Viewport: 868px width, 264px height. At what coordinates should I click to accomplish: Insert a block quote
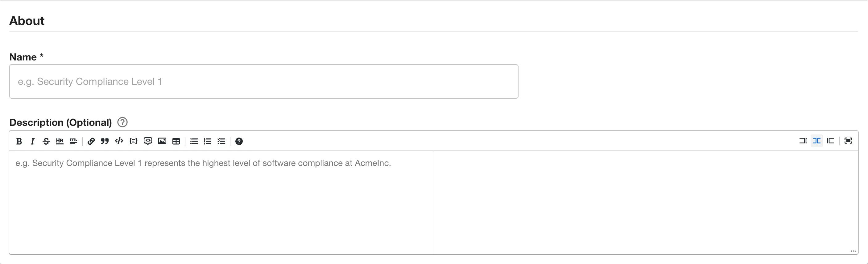coord(105,141)
